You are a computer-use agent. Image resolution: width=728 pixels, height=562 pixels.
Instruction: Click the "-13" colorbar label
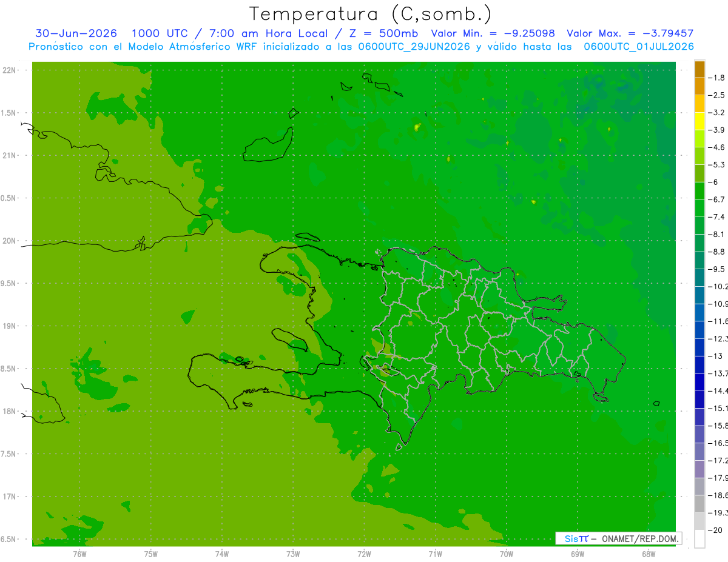(715, 356)
